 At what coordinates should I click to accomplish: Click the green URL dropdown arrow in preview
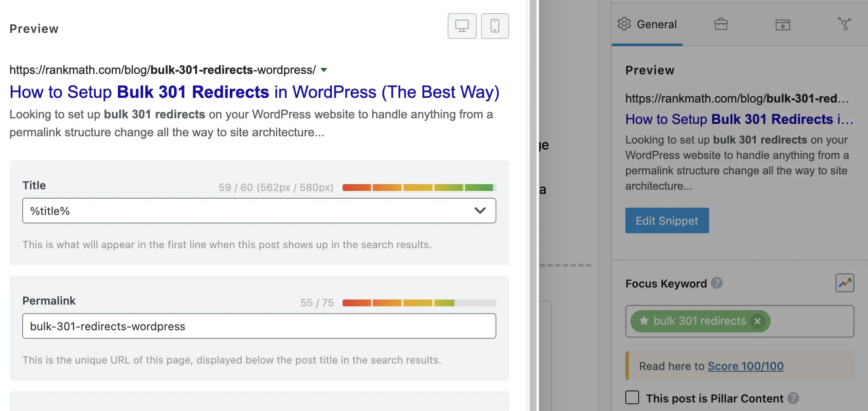tap(324, 70)
